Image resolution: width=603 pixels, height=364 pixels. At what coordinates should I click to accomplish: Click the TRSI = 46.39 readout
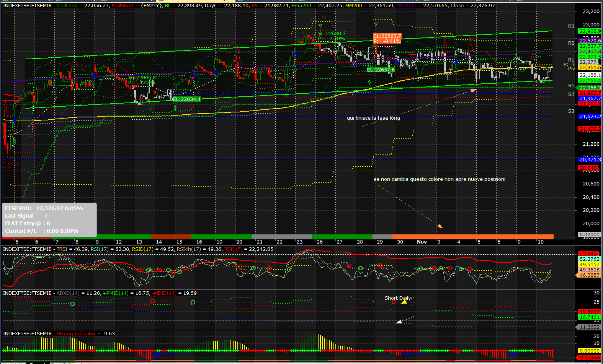(x=72, y=249)
